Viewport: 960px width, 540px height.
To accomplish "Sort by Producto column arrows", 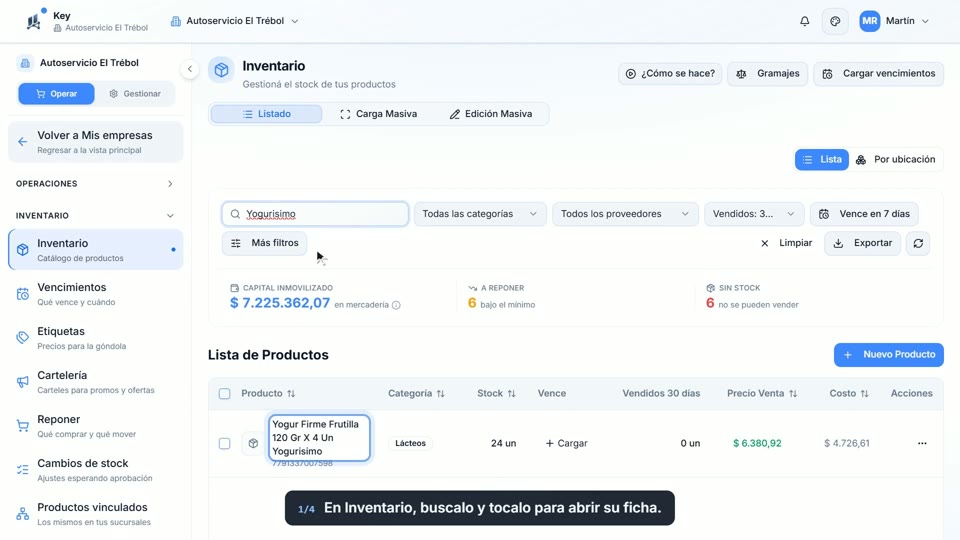I will pyautogui.click(x=291, y=394).
